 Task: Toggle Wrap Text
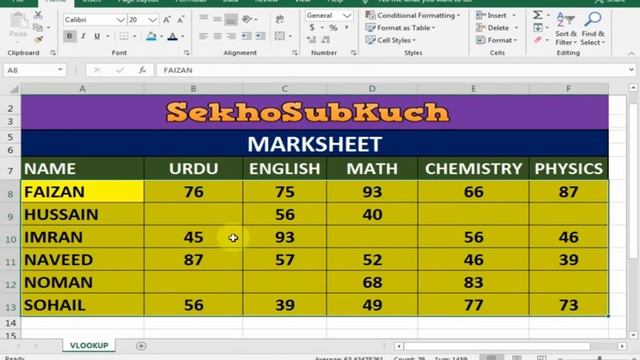tap(280, 19)
